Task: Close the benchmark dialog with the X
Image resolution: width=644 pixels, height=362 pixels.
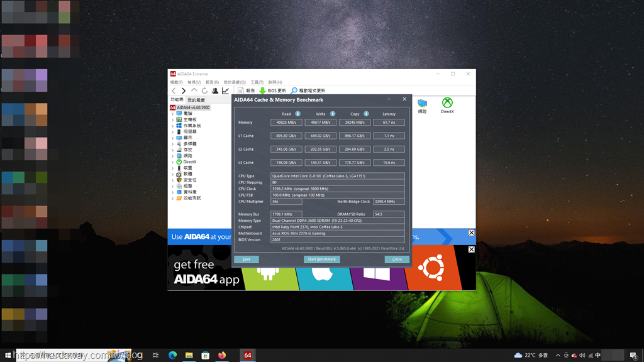Action: click(x=404, y=99)
